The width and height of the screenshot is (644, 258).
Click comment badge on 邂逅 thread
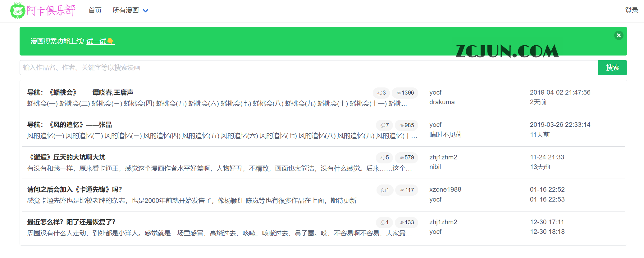pos(385,158)
